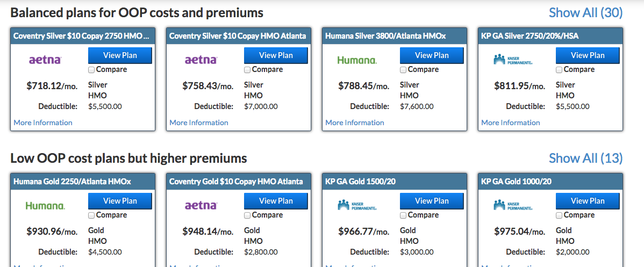This screenshot has height=267, width=644.
Task: Open More Information for $758.43 Coventry Silver plan
Action: pyautogui.click(x=199, y=122)
